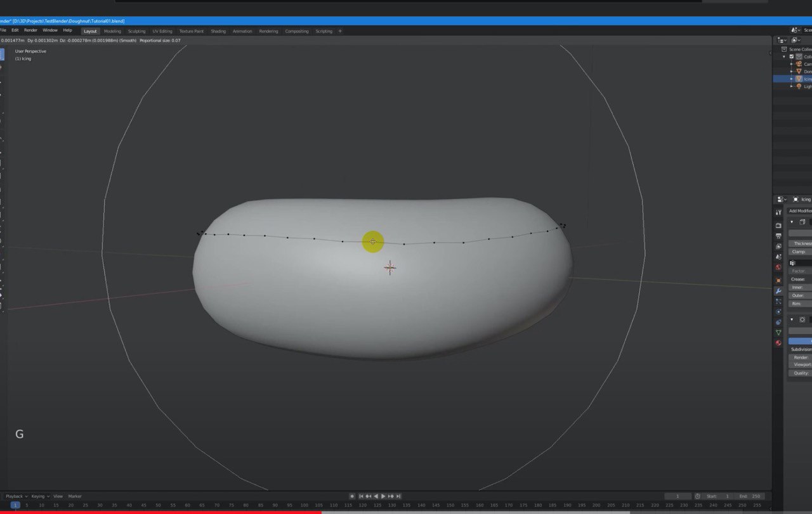Click the Solidify modifier icon

[802, 222]
